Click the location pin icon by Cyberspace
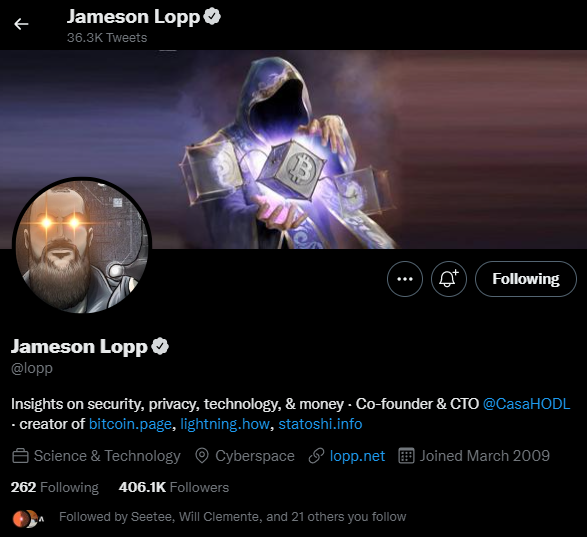This screenshot has width=587, height=537. (202, 456)
